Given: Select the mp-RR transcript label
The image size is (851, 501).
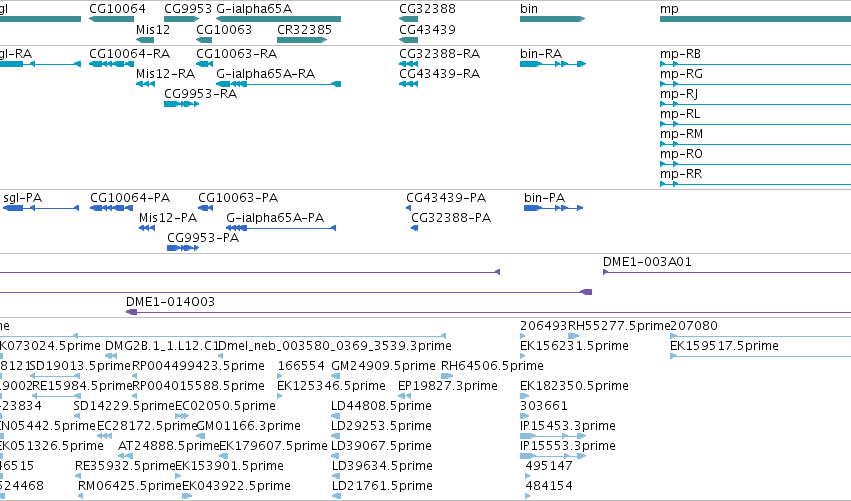Looking at the screenshot, I should click(x=681, y=174).
